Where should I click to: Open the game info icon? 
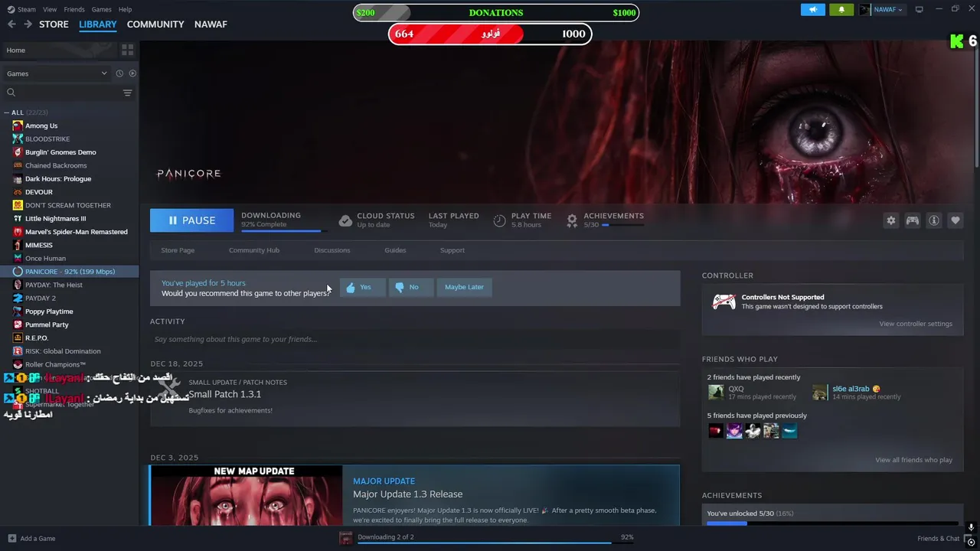click(934, 220)
